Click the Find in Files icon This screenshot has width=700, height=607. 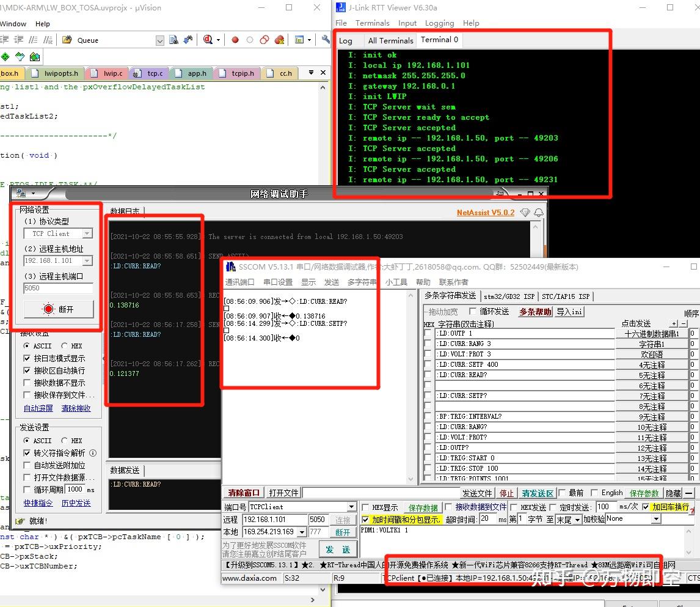[x=173, y=40]
